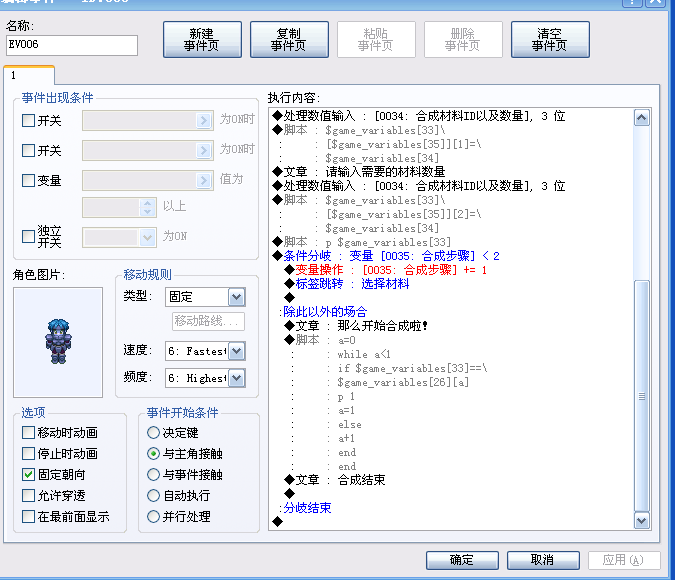Select script line $game_variables[26][a]
675x580 pixels.
[403, 382]
